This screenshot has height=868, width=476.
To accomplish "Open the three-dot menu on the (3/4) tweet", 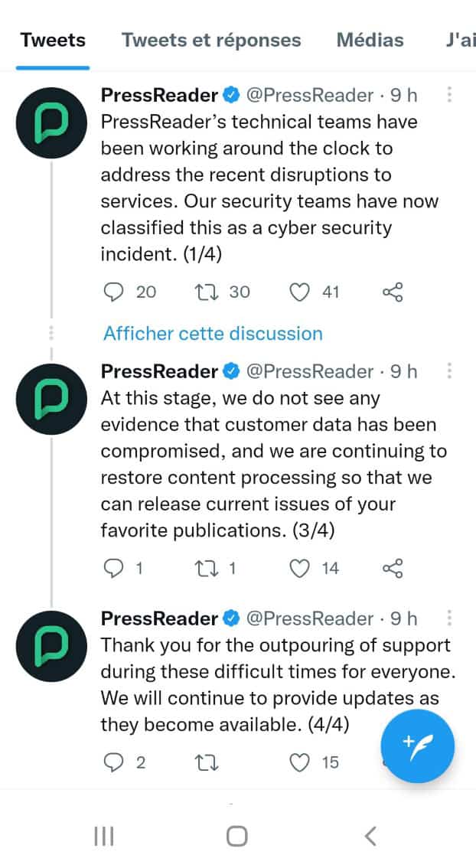I will [x=449, y=371].
